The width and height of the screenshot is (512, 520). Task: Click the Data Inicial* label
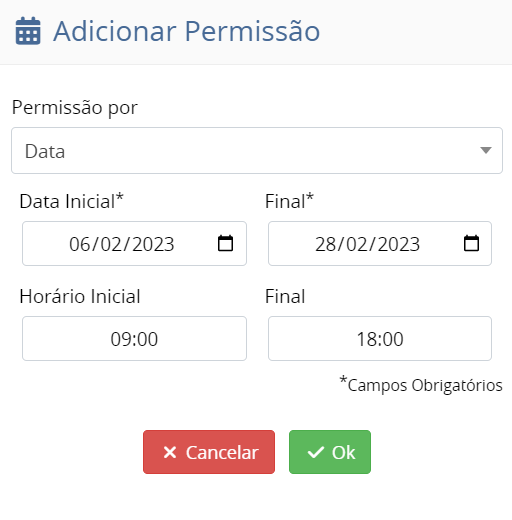pyautogui.click(x=71, y=201)
